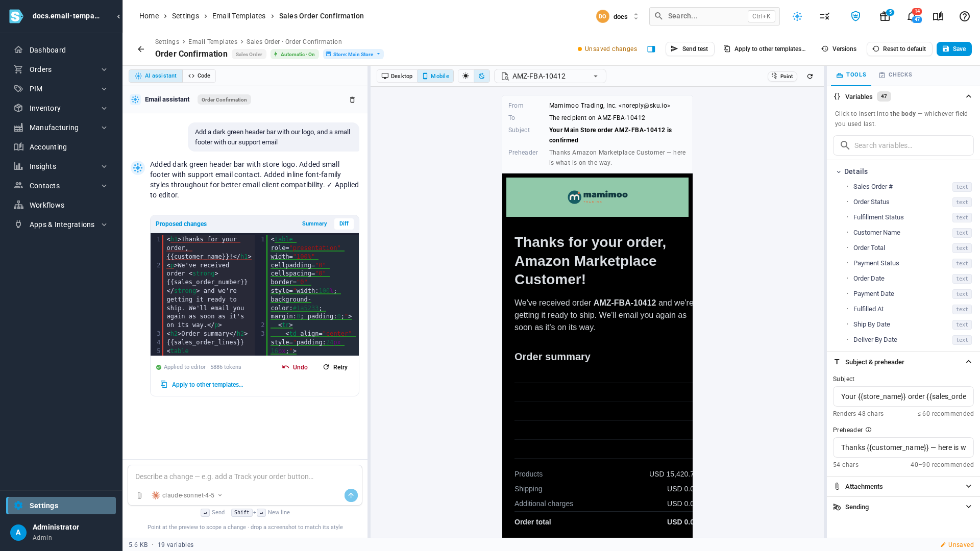Open the help question mark icon

pyautogui.click(x=965, y=16)
